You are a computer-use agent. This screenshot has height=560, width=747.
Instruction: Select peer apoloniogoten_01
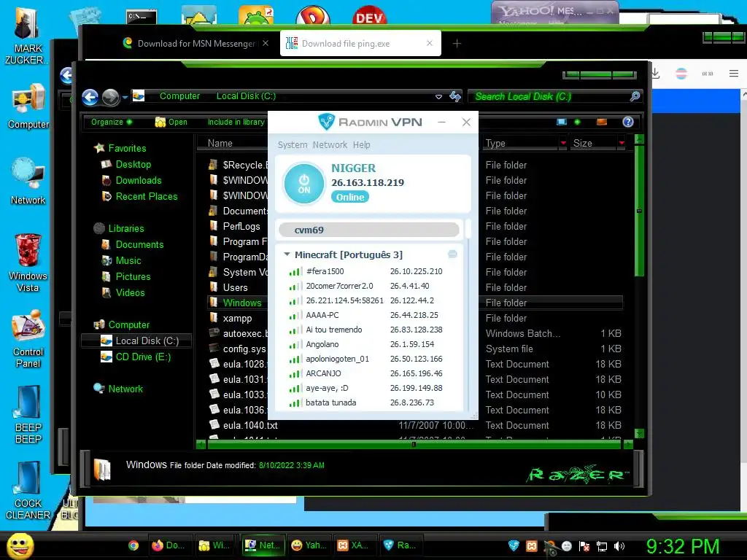[x=368, y=359]
